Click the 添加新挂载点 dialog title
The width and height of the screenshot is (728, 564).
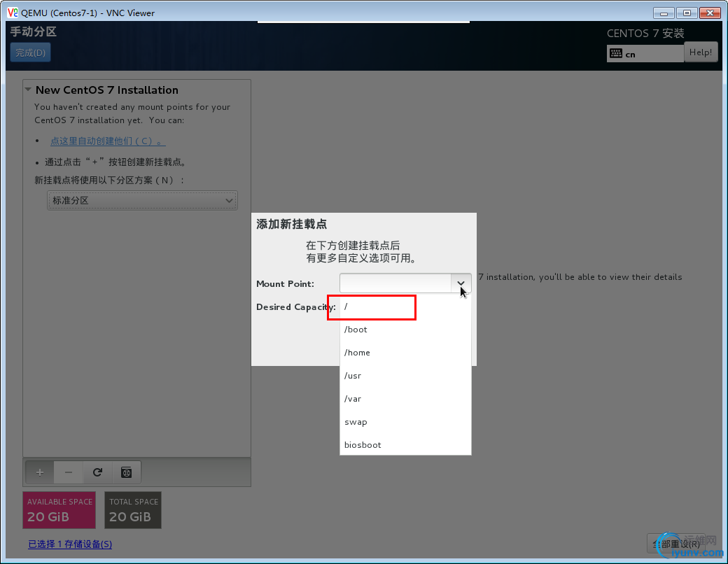(x=292, y=224)
